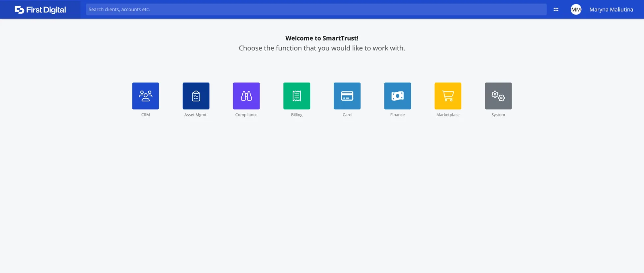The width and height of the screenshot is (644, 273).
Task: Click the Finance label text
Action: (x=398, y=115)
